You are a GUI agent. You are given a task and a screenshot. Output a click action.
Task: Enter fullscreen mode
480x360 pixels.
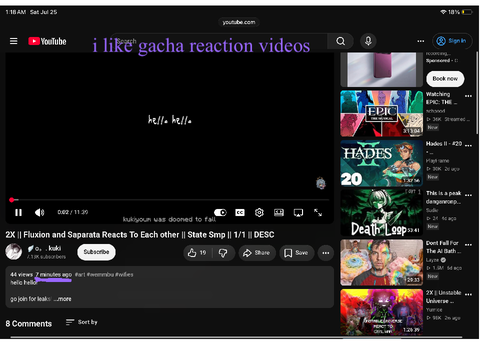[318, 212]
